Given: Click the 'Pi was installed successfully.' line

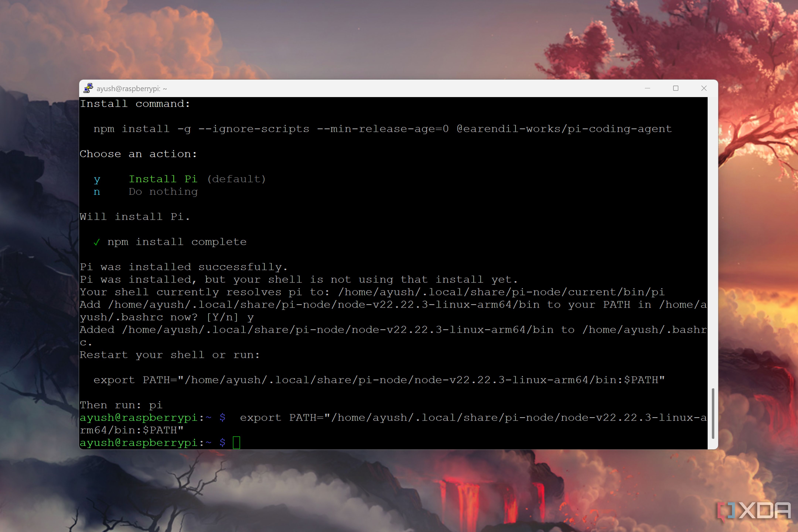Looking at the screenshot, I should [184, 267].
